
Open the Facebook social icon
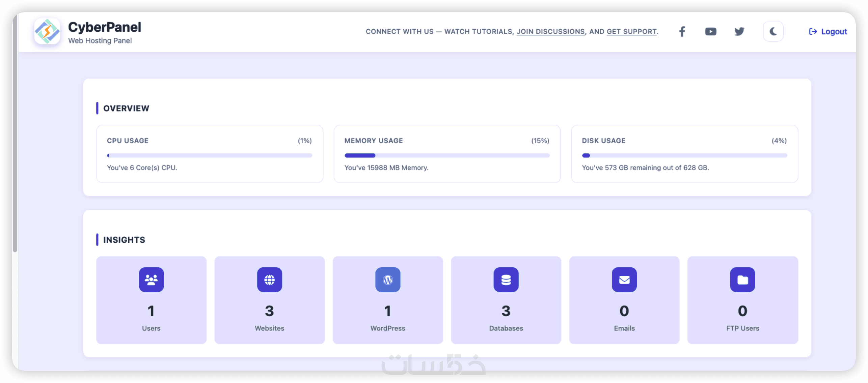pyautogui.click(x=682, y=31)
